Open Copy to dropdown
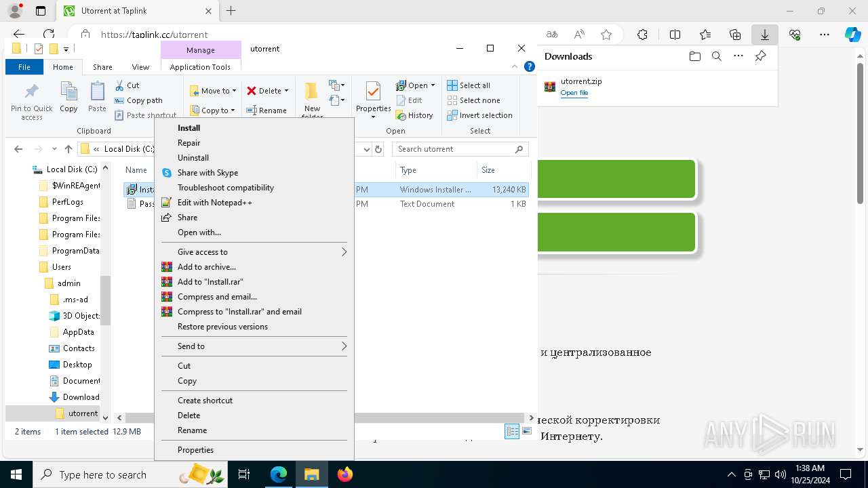Image resolution: width=868 pixels, height=488 pixels. point(213,110)
